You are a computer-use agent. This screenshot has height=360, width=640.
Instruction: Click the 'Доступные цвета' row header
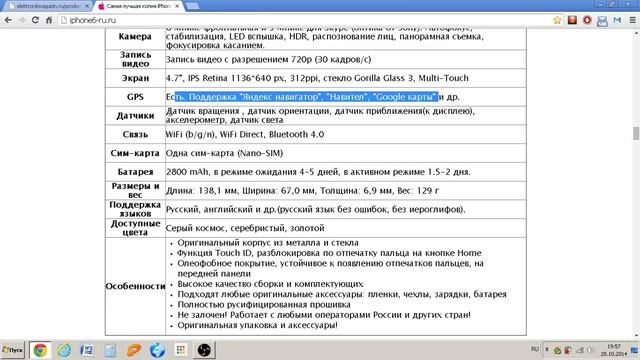135,228
